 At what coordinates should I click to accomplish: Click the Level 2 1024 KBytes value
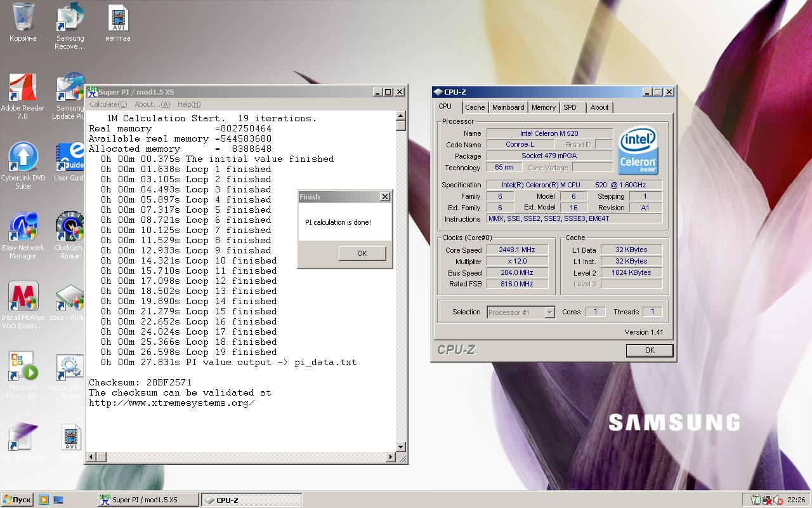click(x=631, y=273)
